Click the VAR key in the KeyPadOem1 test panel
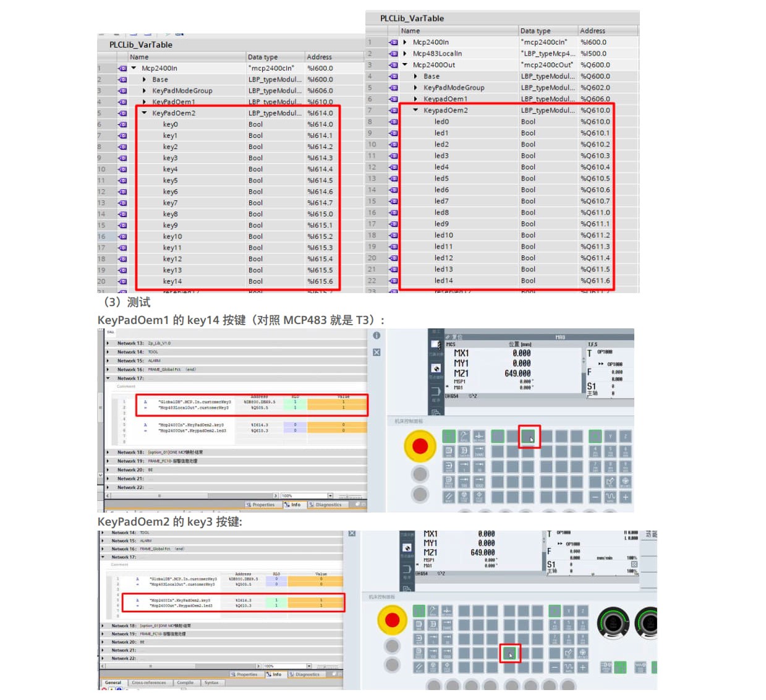The image size is (766, 700). pyautogui.click(x=479, y=451)
